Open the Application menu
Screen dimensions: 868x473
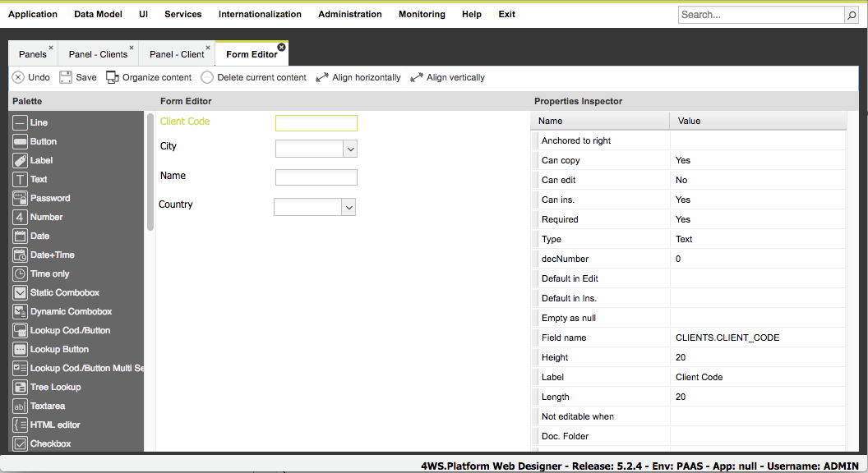tap(33, 15)
